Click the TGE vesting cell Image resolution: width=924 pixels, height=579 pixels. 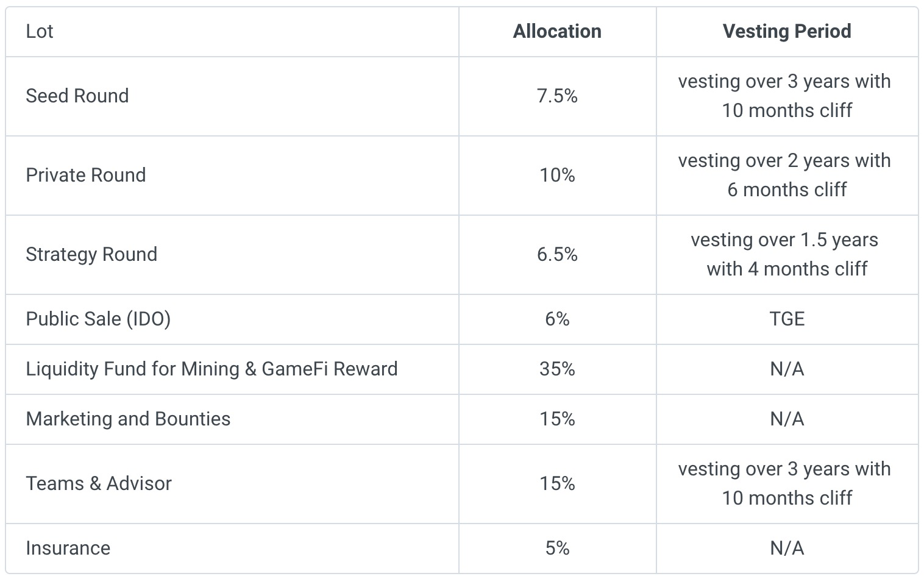[786, 319]
